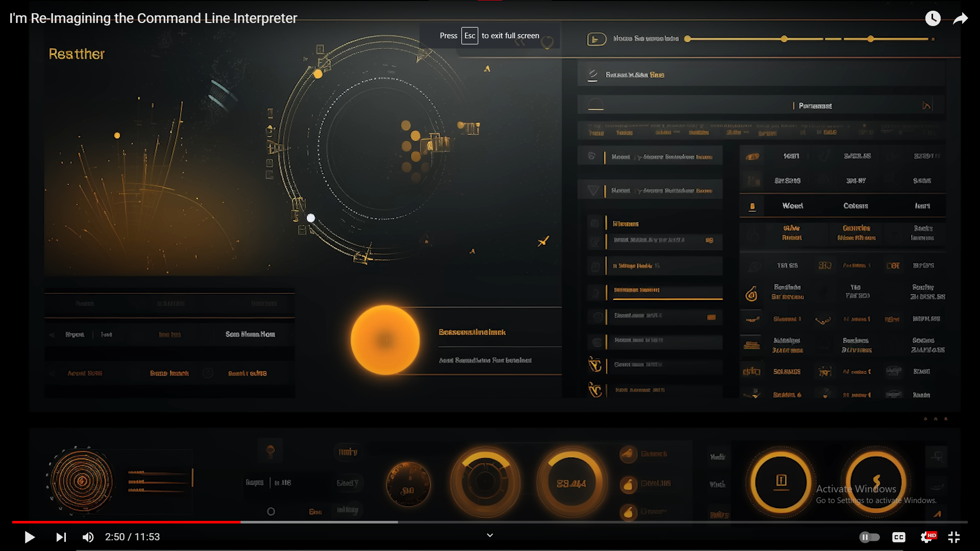The width and height of the screenshot is (980, 551).
Task: Share this video
Action: coord(960,19)
